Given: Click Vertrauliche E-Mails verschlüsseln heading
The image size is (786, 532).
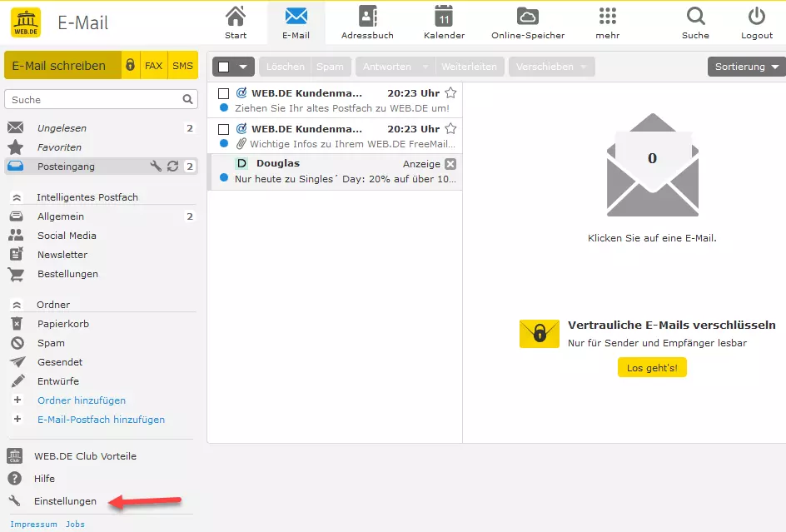Looking at the screenshot, I should point(672,325).
